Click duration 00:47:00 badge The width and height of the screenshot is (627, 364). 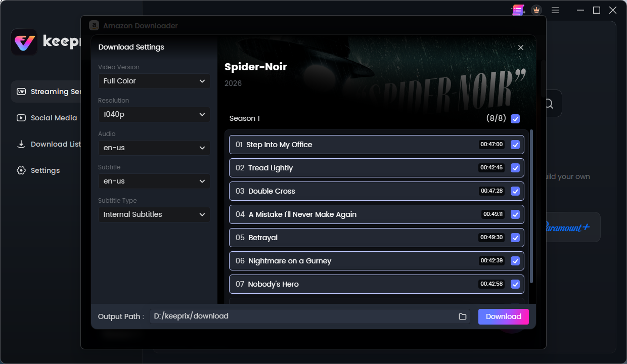tap(491, 145)
